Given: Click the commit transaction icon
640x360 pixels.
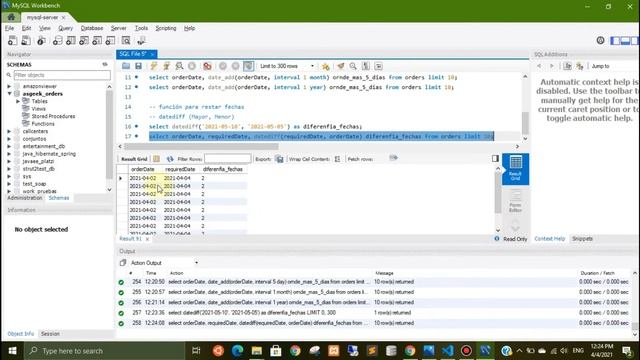Looking at the screenshot, I should pyautogui.click(x=223, y=66).
